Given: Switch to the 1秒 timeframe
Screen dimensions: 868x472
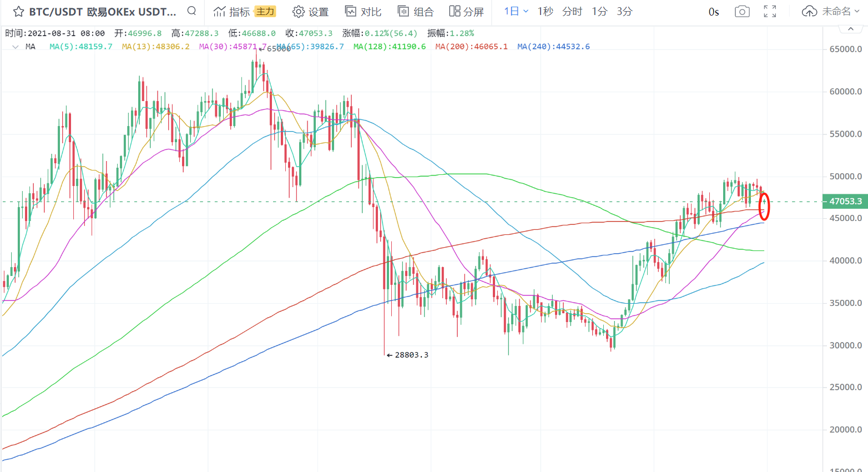Looking at the screenshot, I should coord(545,11).
